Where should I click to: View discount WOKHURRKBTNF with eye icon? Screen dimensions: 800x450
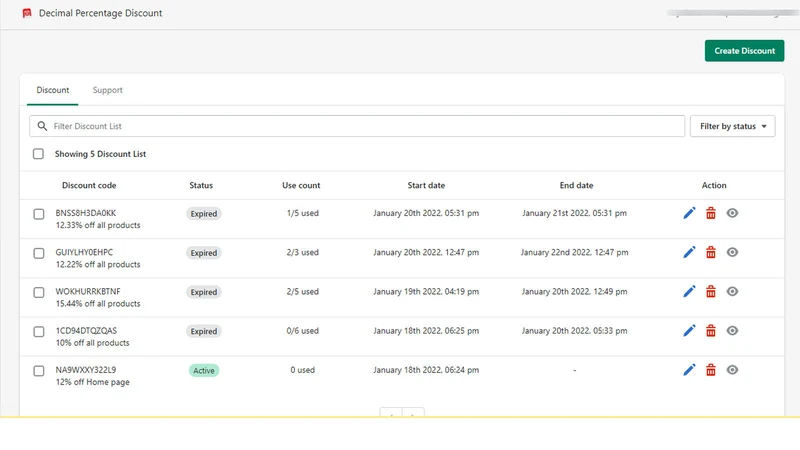tap(732, 292)
